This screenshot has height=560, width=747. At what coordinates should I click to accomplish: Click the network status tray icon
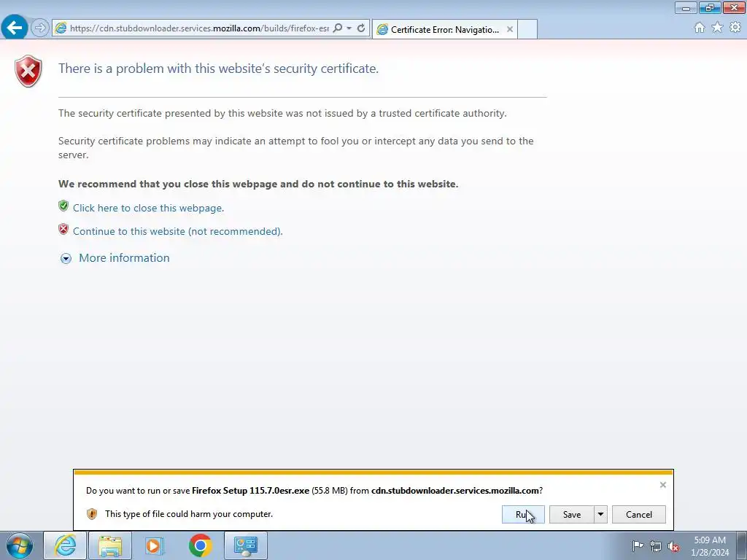pyautogui.click(x=656, y=546)
